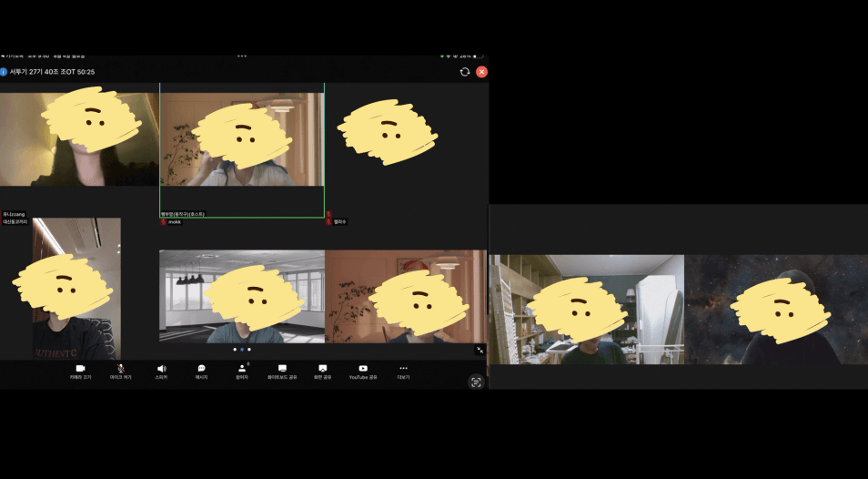Leave meeting with red X button
The width and height of the screenshot is (868, 479).
[481, 72]
